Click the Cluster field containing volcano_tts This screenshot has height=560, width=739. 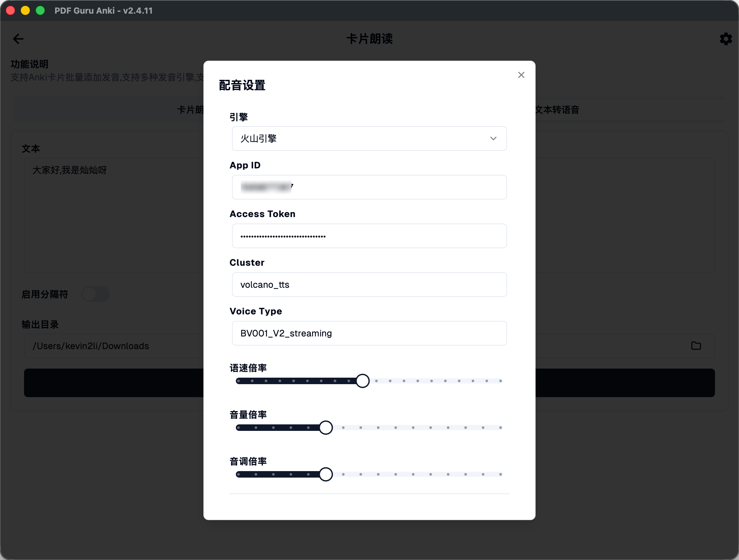click(369, 285)
